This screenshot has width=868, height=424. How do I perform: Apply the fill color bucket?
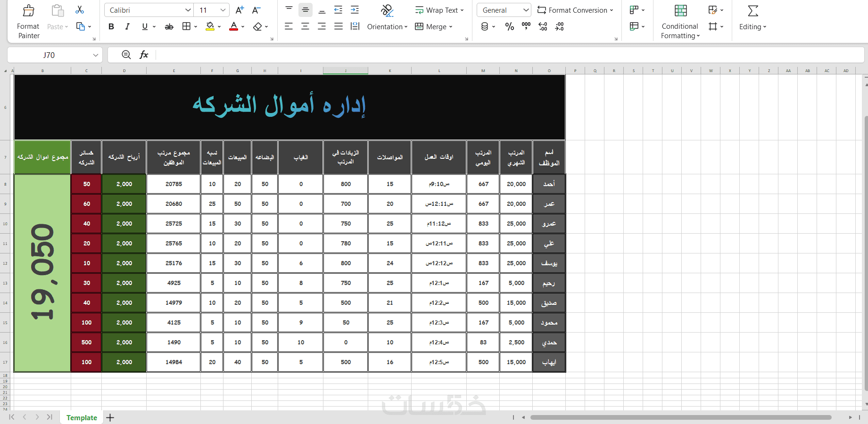coord(210,26)
